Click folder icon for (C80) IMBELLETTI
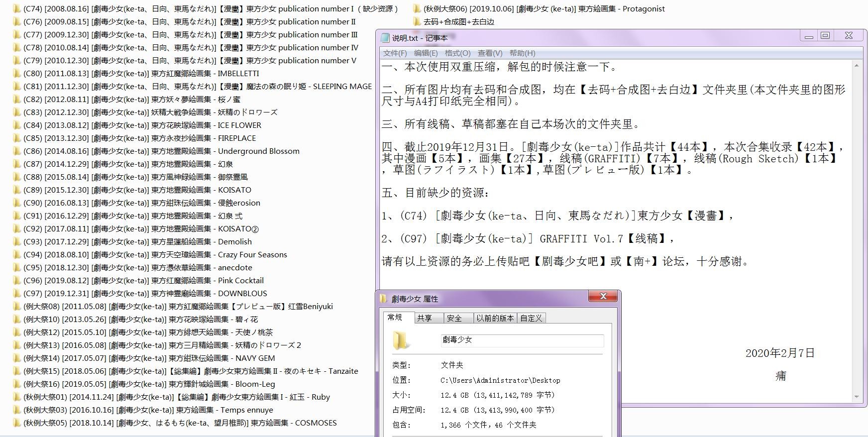868x437 pixels. pyautogui.click(x=17, y=74)
